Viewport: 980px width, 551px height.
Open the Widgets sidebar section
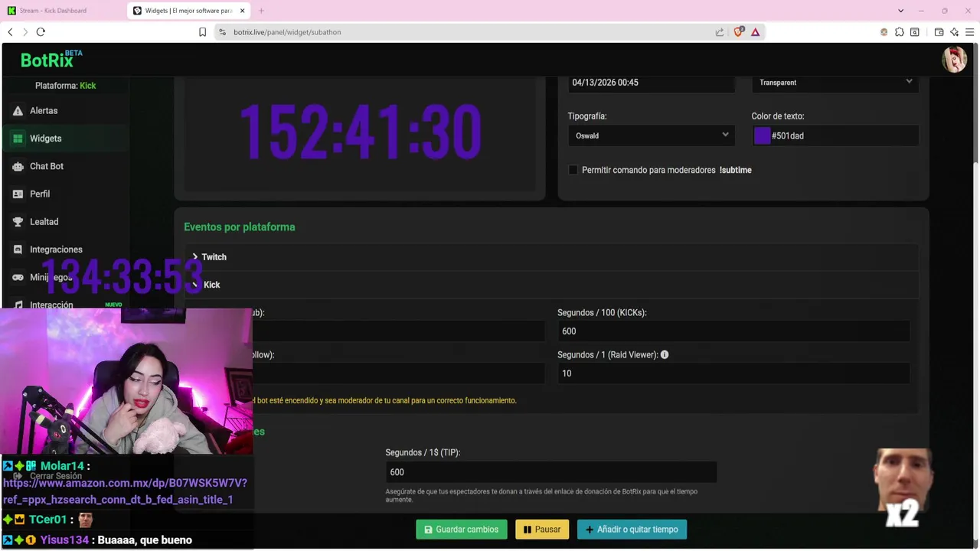[64, 139]
